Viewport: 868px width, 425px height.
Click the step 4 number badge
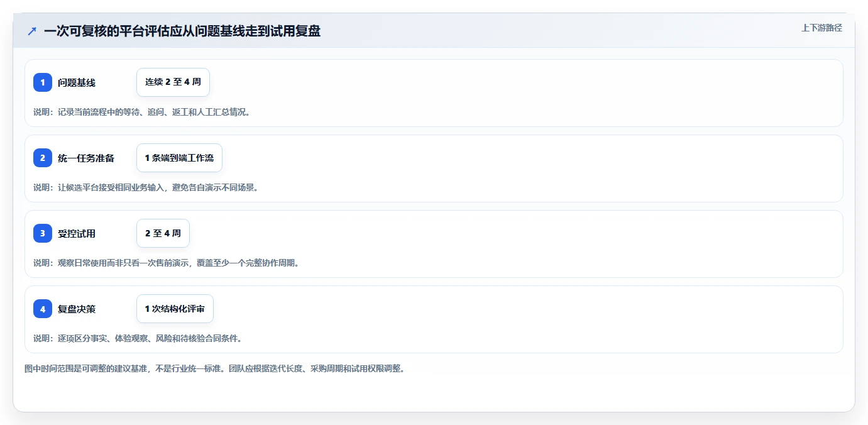tap(43, 309)
